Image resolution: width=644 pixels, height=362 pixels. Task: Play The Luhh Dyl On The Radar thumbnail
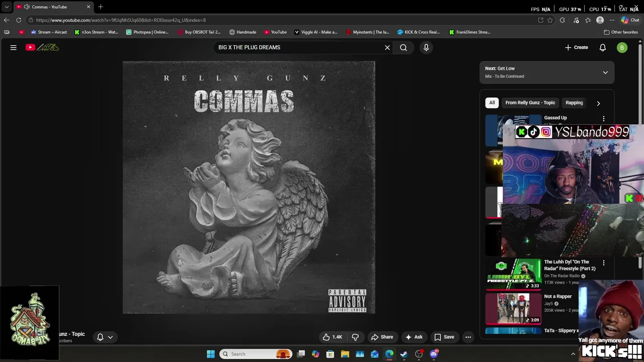click(513, 274)
